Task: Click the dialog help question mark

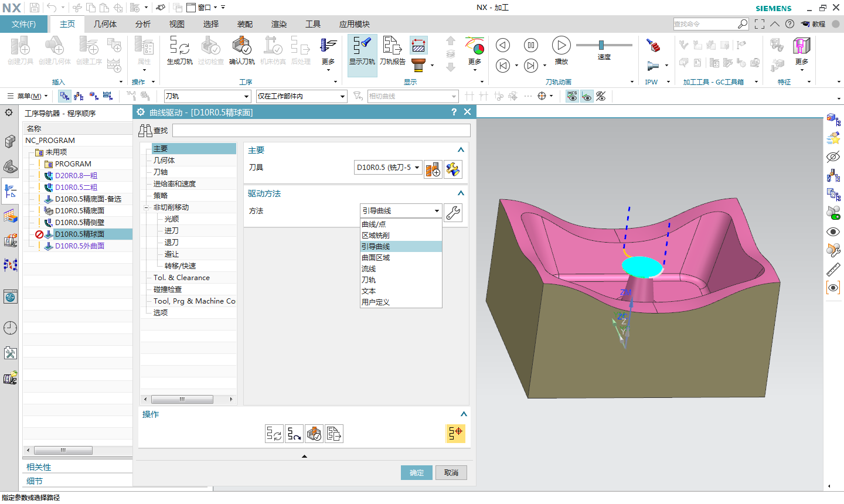Action: click(454, 112)
